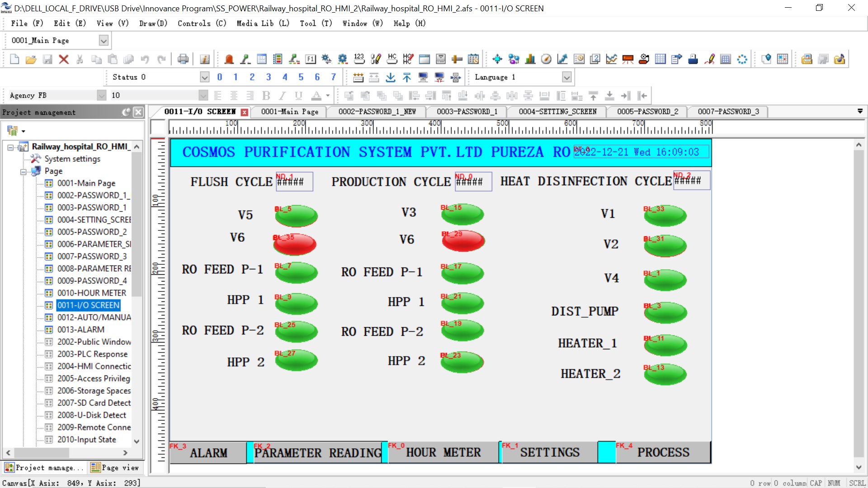
Task: Open the Language 1 dropdown
Action: [x=566, y=77]
